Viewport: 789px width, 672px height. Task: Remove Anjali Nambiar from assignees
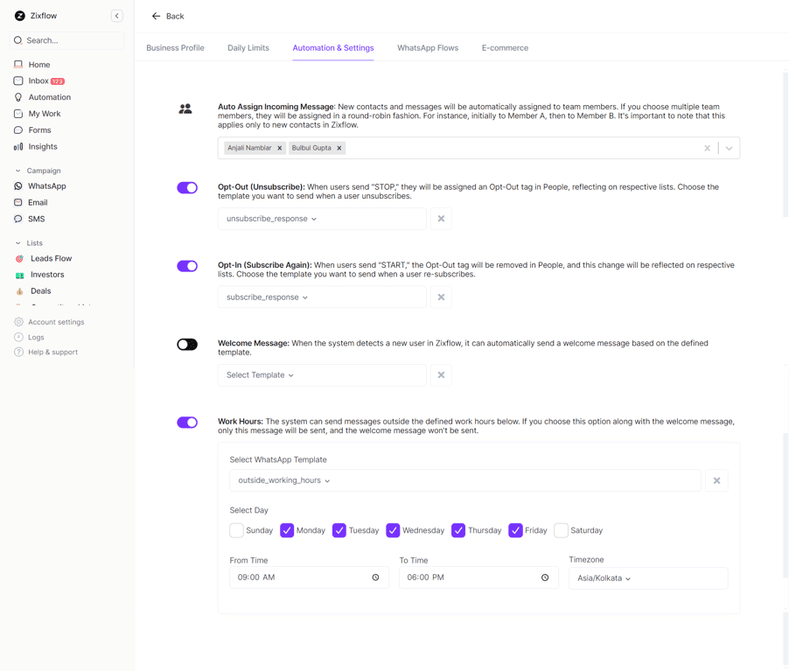pos(280,148)
